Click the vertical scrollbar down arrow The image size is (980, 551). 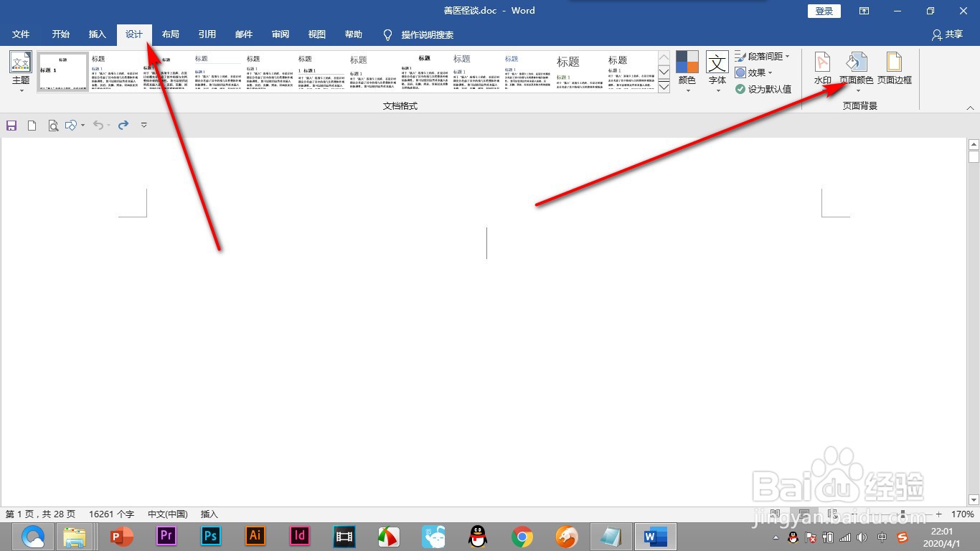pyautogui.click(x=974, y=499)
